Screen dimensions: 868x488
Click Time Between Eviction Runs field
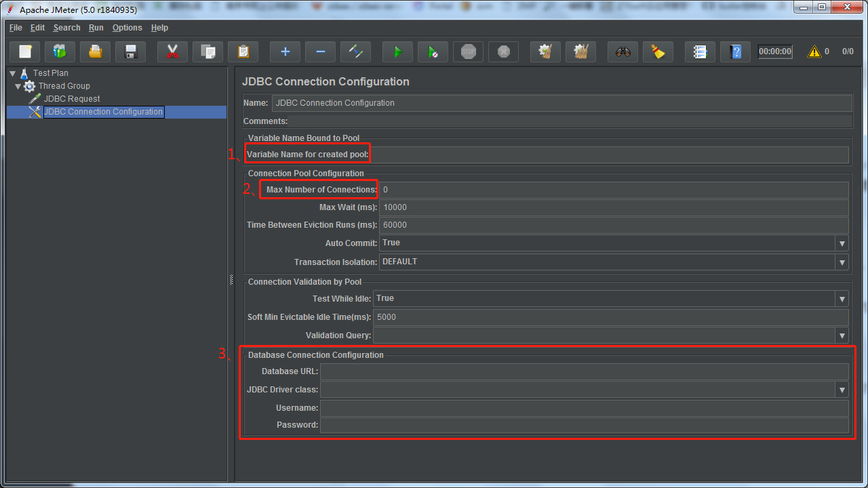tap(614, 226)
